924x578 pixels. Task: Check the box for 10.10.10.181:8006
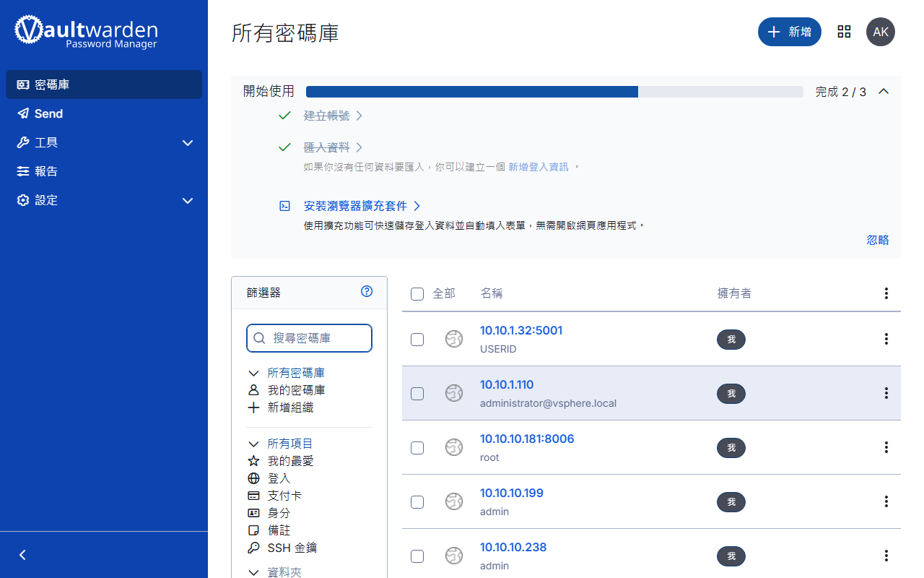pyautogui.click(x=417, y=448)
